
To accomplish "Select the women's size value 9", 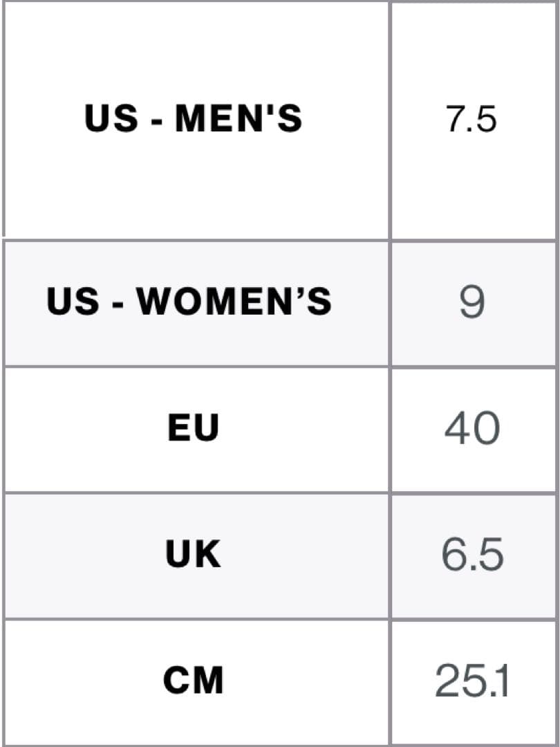I will click(x=472, y=303).
